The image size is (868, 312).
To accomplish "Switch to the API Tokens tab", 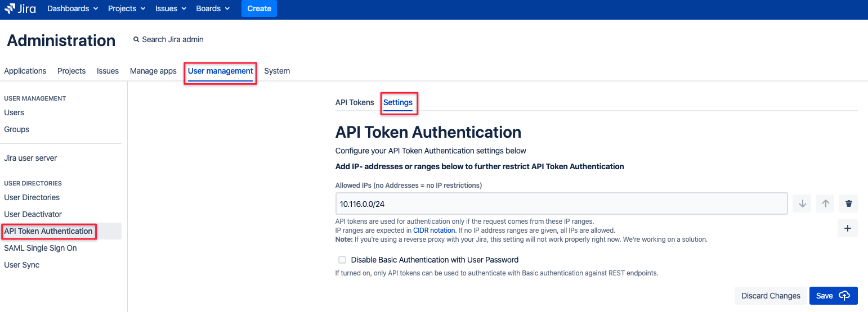I will (355, 102).
